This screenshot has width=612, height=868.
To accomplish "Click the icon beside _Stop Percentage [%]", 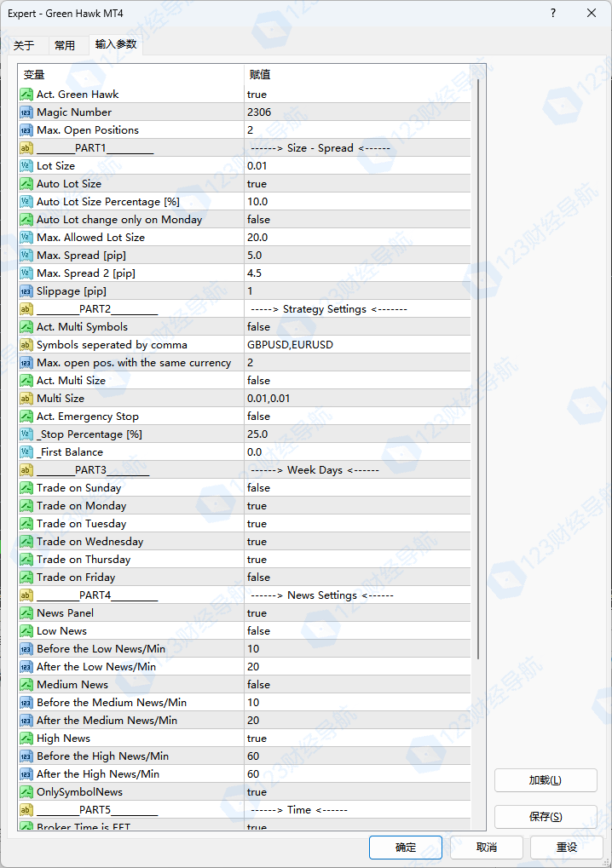I will coord(26,434).
